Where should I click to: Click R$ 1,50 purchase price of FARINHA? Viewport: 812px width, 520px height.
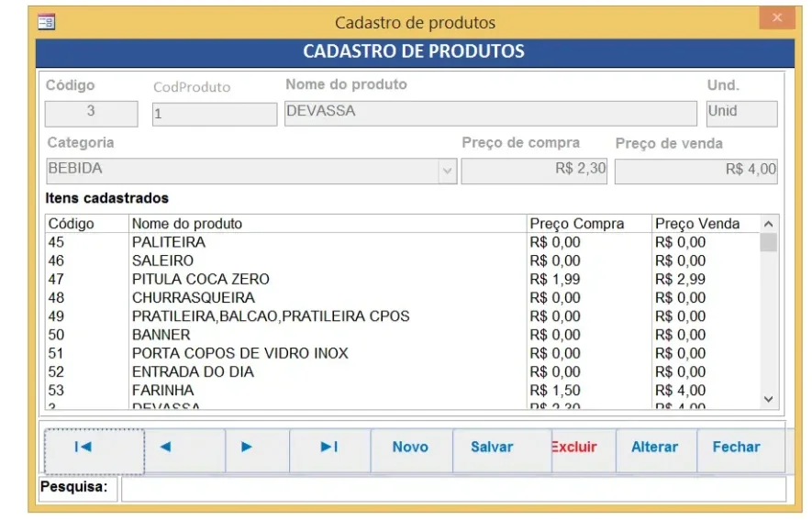pyautogui.click(x=554, y=391)
